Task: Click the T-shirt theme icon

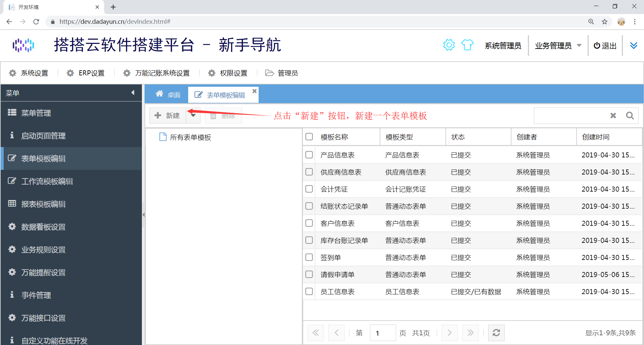Action: pos(467,45)
